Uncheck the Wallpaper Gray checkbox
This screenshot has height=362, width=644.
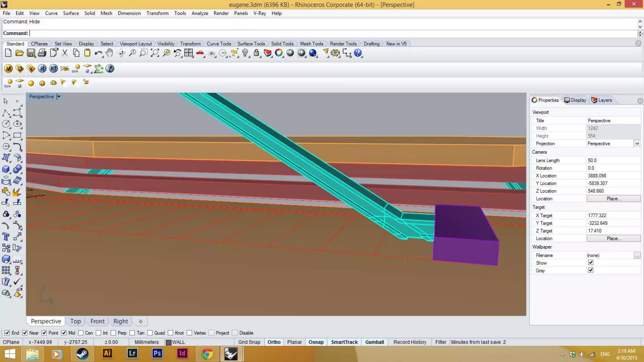[x=591, y=270]
